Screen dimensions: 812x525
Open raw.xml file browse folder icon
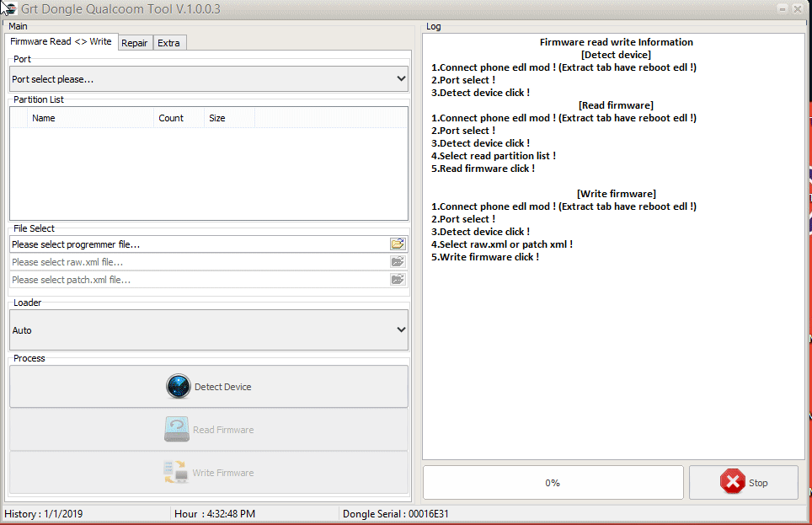pyautogui.click(x=398, y=262)
